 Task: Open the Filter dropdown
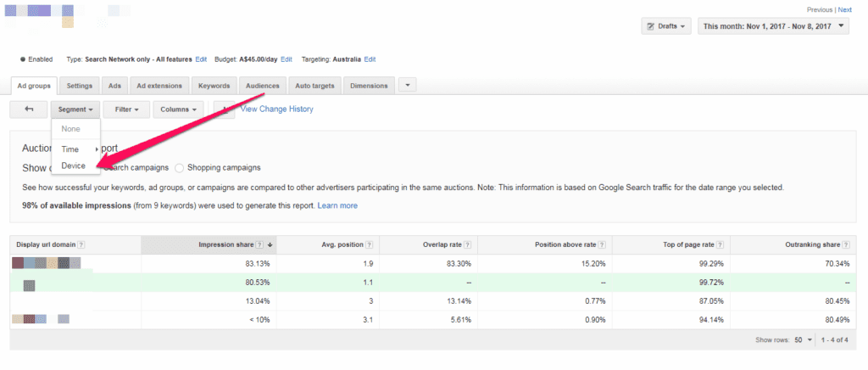tap(126, 109)
